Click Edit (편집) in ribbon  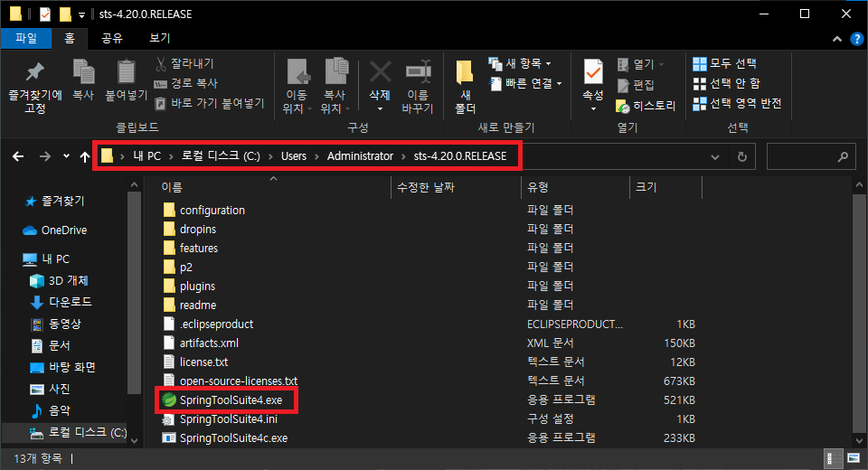pyautogui.click(x=636, y=85)
